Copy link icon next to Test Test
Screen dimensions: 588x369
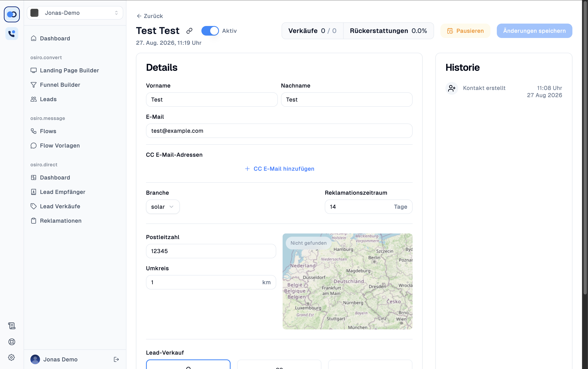coord(189,31)
